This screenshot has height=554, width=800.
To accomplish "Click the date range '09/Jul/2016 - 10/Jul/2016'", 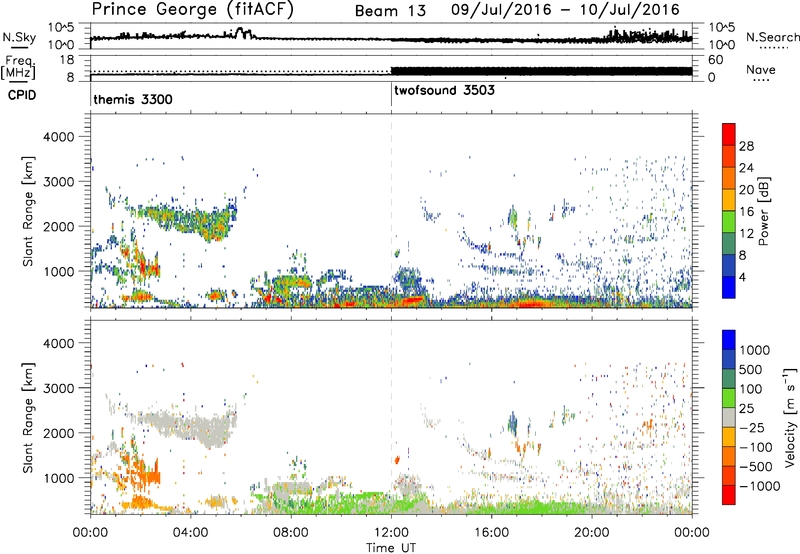I will (x=565, y=10).
